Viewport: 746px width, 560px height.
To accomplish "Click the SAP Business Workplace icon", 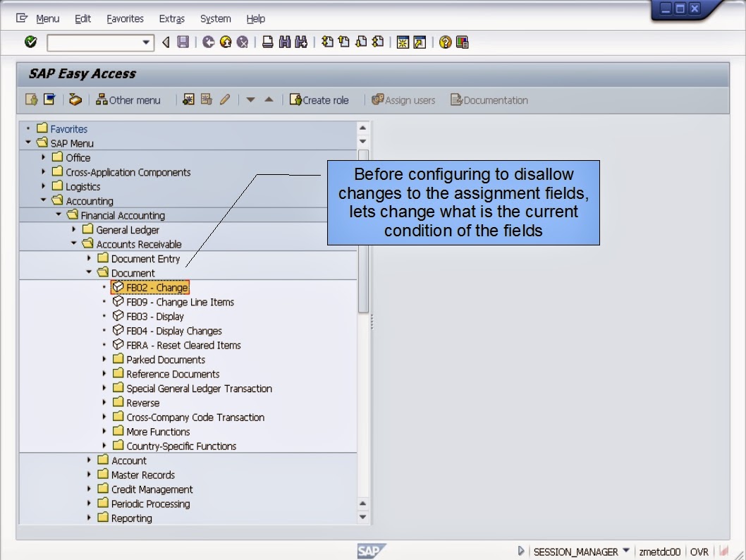I will point(75,99).
